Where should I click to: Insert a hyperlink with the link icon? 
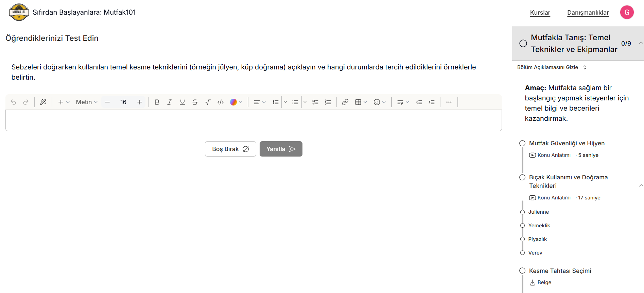(345, 102)
